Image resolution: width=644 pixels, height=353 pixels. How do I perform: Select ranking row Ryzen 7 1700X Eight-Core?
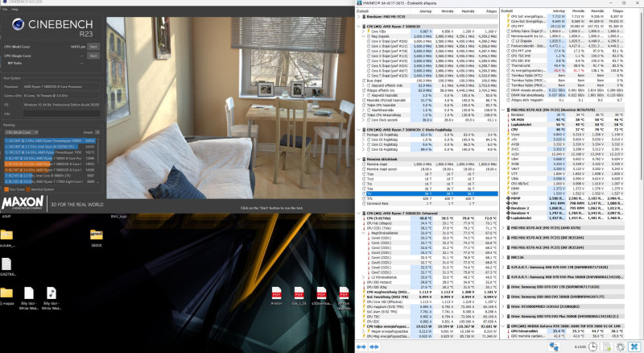(x=50, y=181)
